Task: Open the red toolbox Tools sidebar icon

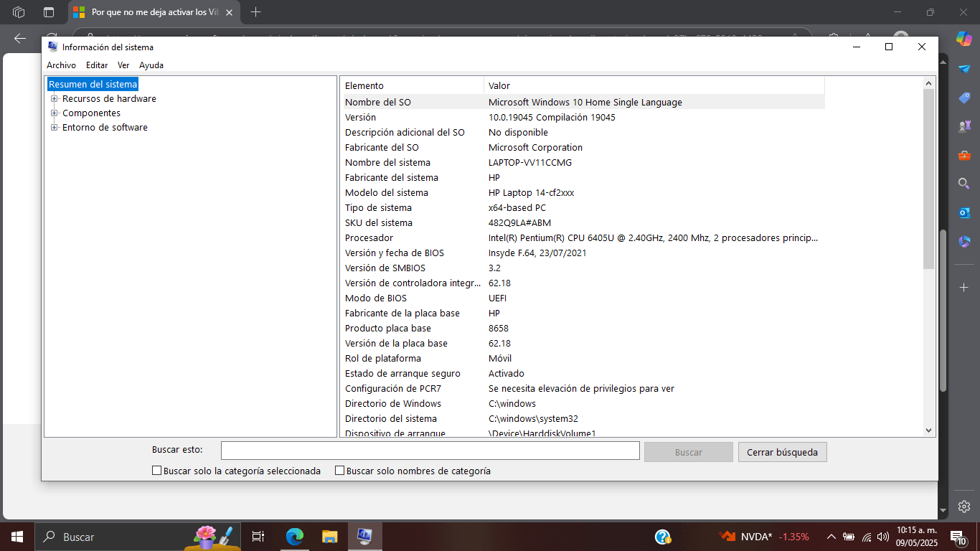Action: [x=964, y=155]
